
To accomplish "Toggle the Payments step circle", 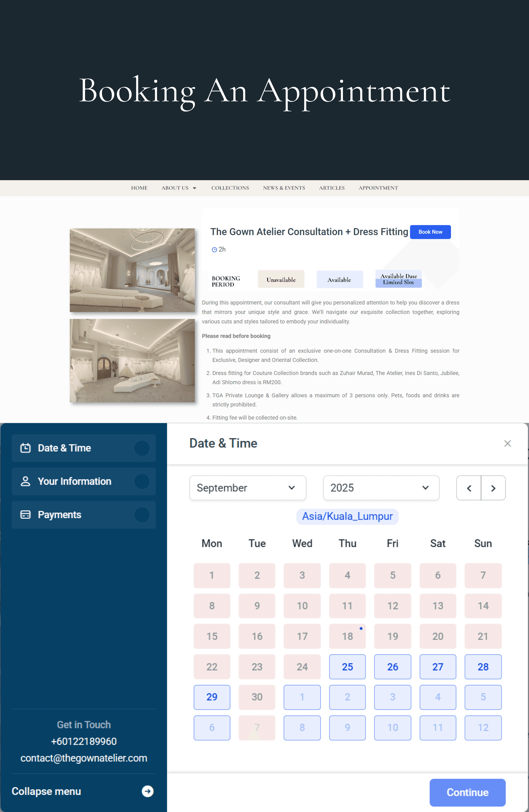I will 142,515.
